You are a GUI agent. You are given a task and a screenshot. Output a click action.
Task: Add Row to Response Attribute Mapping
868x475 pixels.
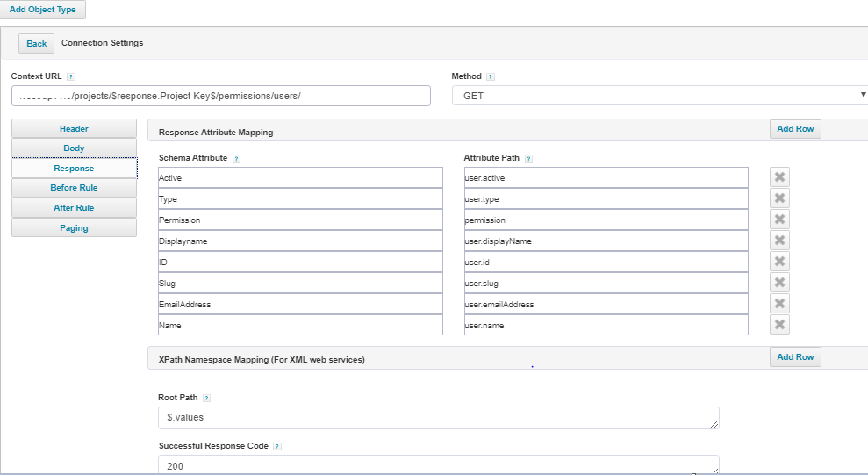tap(795, 129)
